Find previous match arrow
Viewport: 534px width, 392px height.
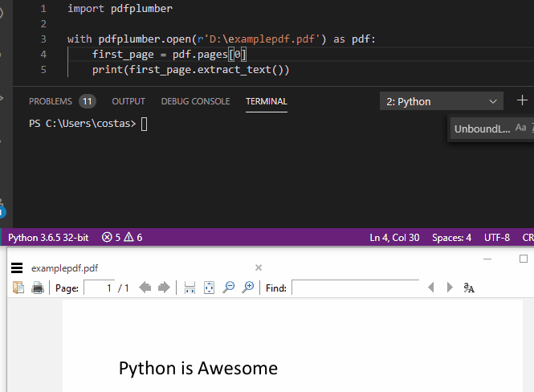431,288
